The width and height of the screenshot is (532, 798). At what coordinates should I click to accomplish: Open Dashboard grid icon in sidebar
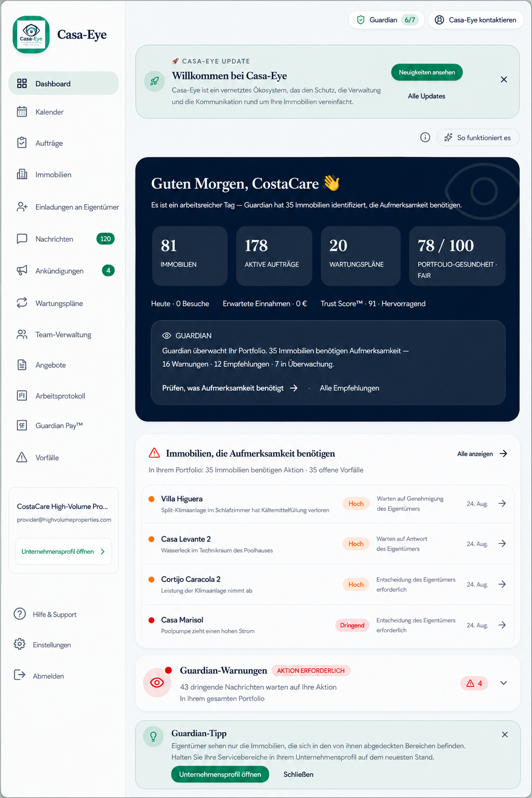(22, 84)
